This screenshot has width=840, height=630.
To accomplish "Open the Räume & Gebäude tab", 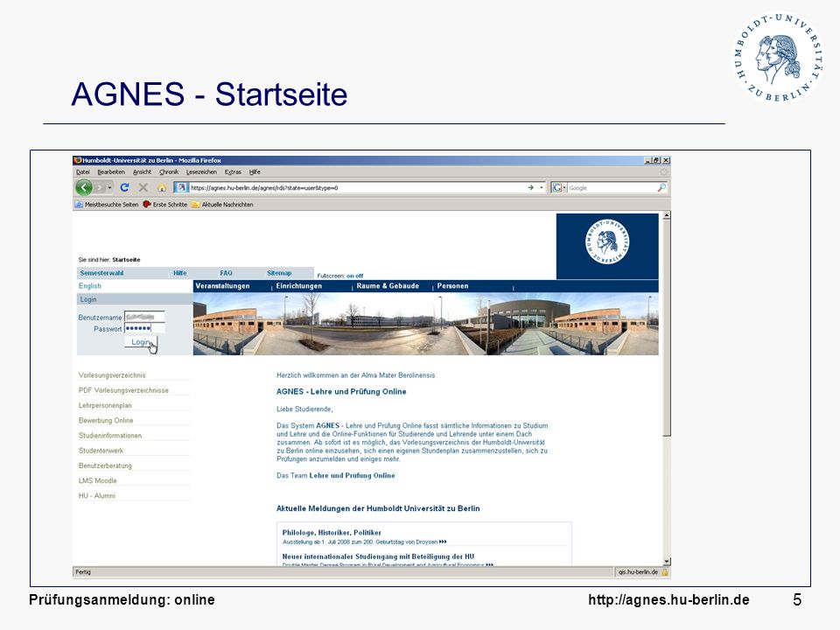I will (388, 286).
